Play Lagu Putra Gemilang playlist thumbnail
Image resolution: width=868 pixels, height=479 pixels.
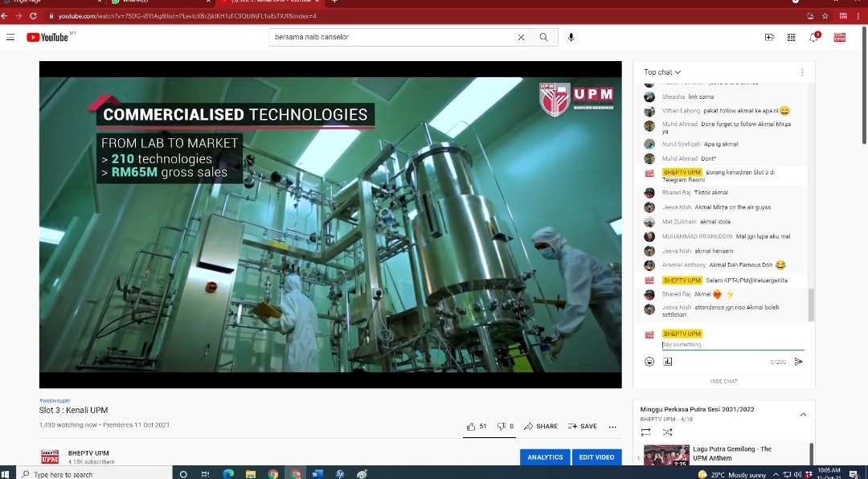click(x=666, y=455)
